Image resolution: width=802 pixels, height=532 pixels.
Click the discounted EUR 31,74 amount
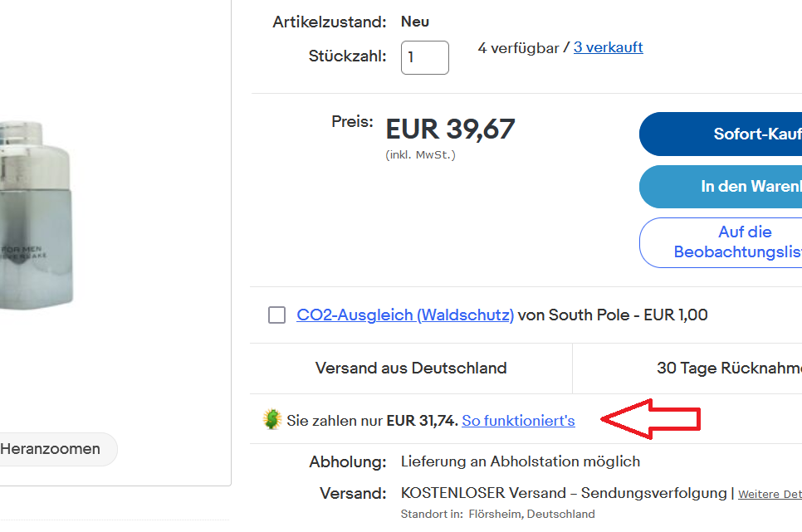(x=422, y=421)
